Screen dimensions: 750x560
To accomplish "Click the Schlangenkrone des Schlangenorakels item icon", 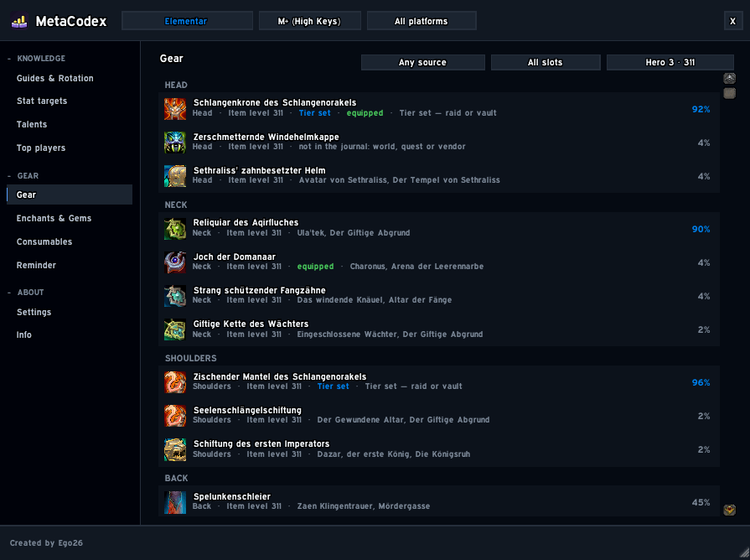I will point(175,109).
